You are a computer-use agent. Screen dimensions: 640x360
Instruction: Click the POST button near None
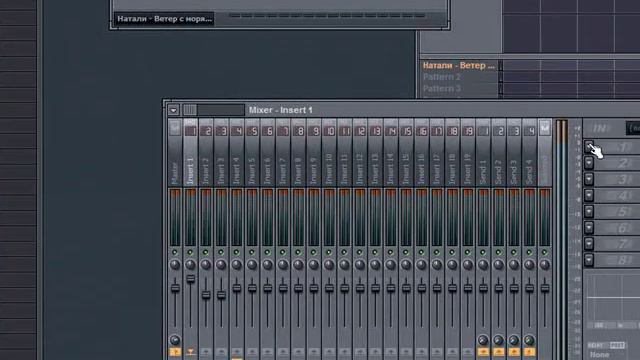point(617,345)
